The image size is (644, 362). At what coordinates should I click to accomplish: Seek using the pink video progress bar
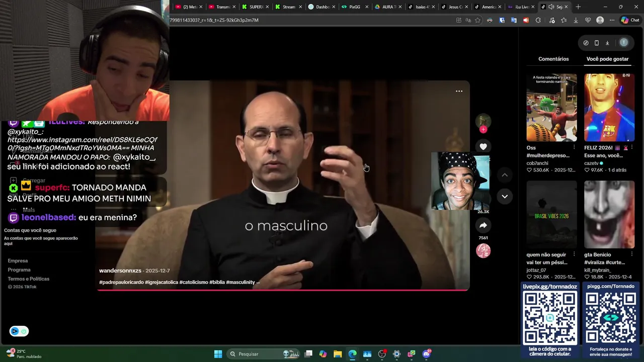283,290
